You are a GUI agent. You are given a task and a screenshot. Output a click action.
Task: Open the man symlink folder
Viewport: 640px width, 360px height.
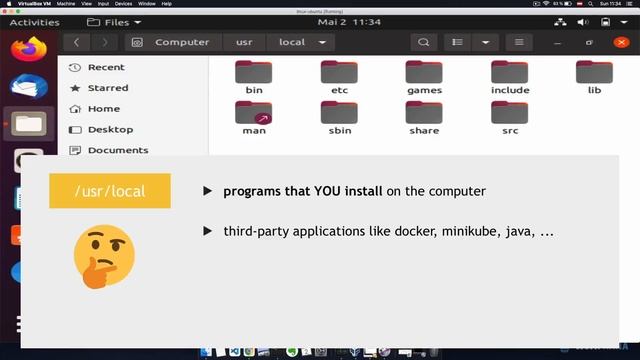[x=253, y=118]
